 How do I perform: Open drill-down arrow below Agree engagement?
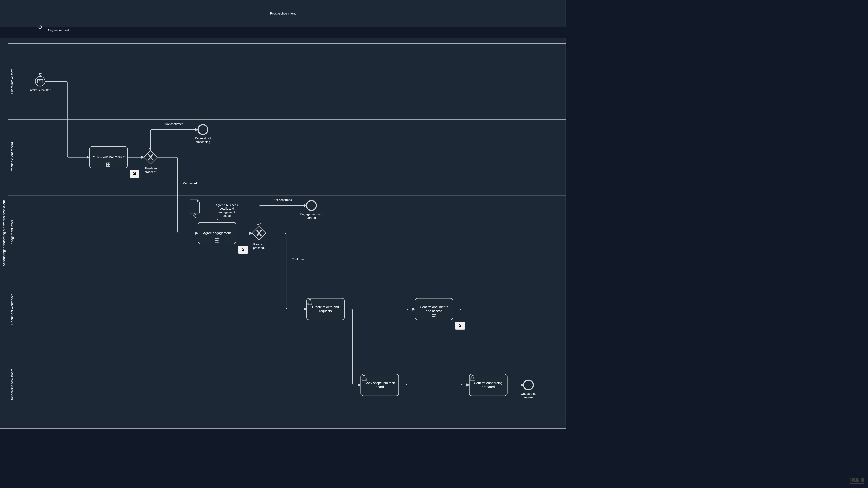tap(243, 250)
